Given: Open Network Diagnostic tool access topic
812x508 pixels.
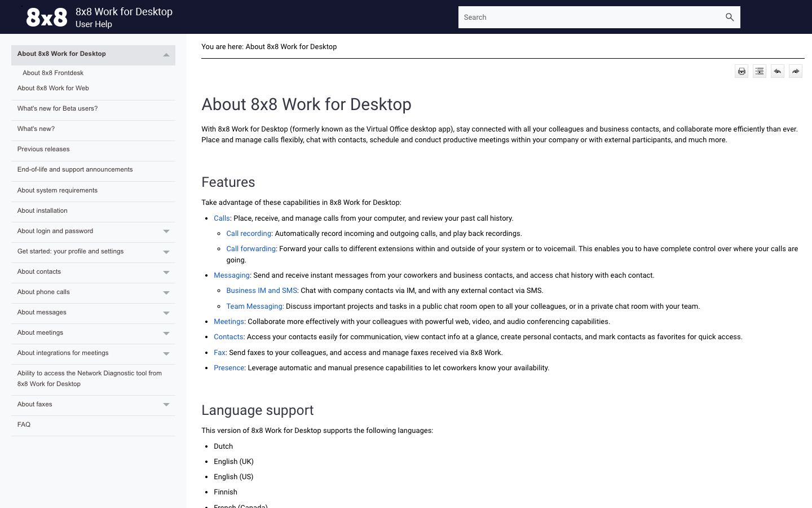Looking at the screenshot, I should click(90, 379).
